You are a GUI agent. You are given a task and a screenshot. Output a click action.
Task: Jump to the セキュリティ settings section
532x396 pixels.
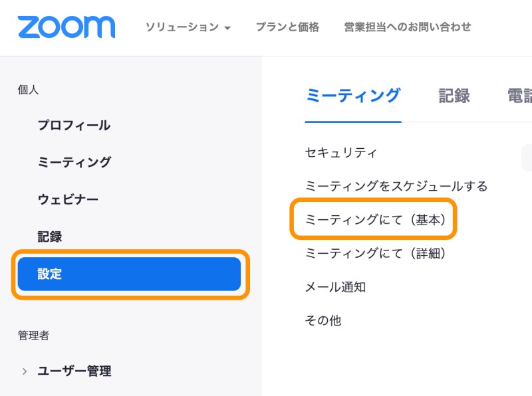pyautogui.click(x=340, y=152)
